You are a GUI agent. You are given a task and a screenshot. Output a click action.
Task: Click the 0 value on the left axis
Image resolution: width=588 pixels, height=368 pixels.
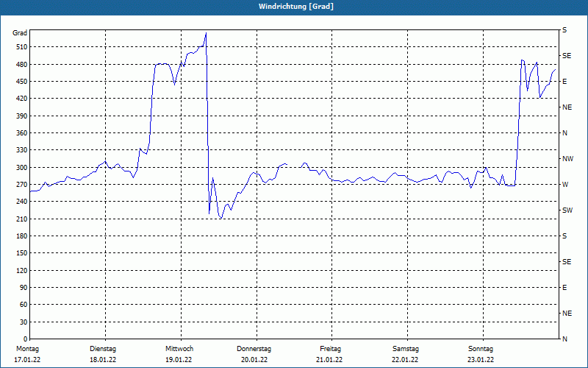point(25,339)
